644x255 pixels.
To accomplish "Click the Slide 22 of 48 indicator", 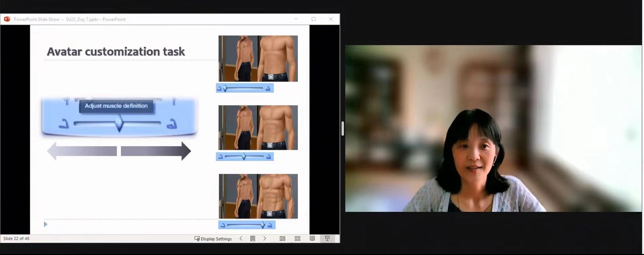I will point(16,238).
